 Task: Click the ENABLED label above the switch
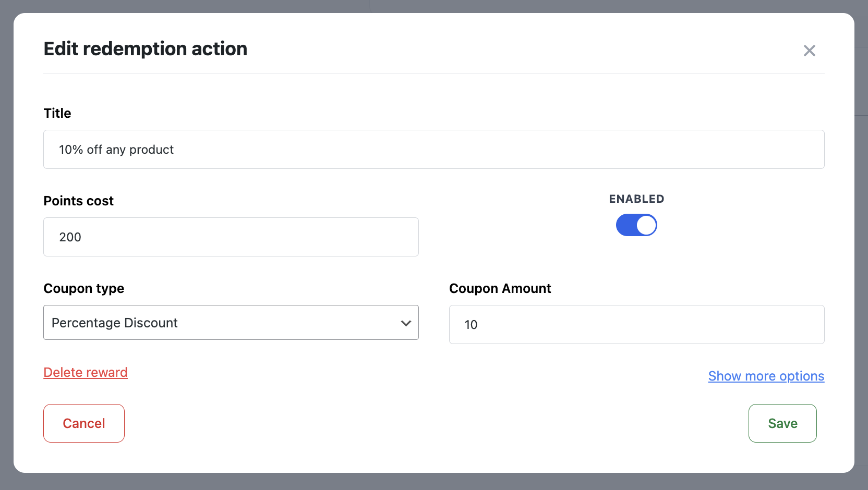click(636, 199)
